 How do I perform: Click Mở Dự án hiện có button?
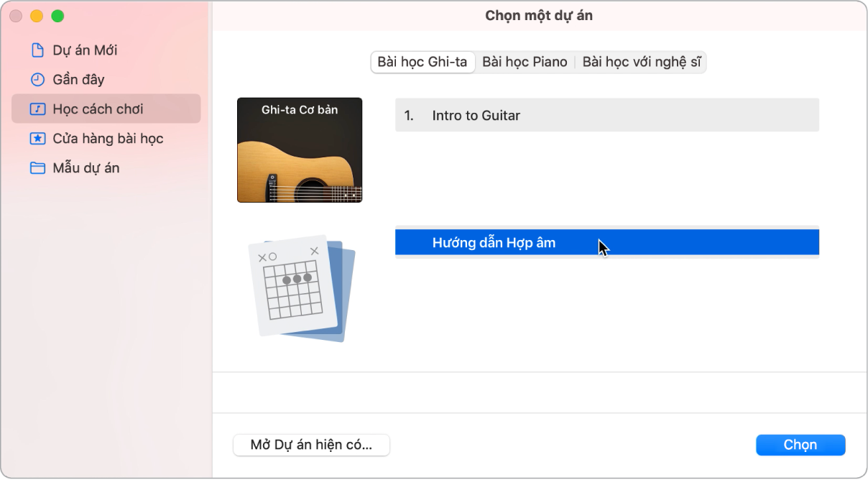point(311,445)
